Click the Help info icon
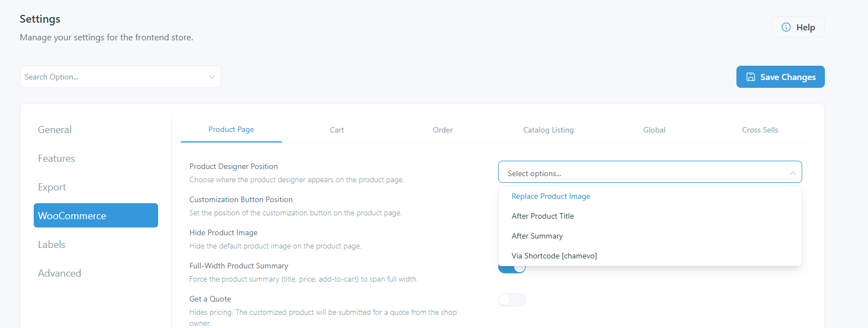868x328 pixels. (x=786, y=27)
